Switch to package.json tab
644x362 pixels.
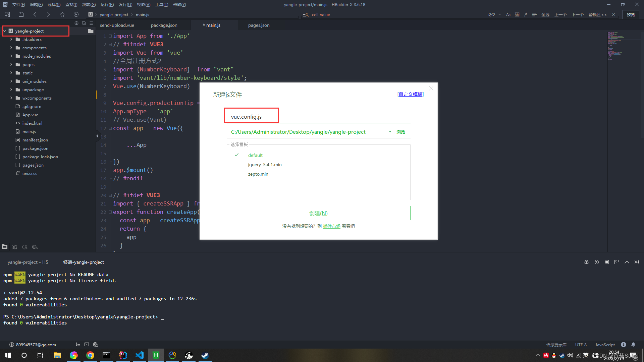pyautogui.click(x=164, y=25)
